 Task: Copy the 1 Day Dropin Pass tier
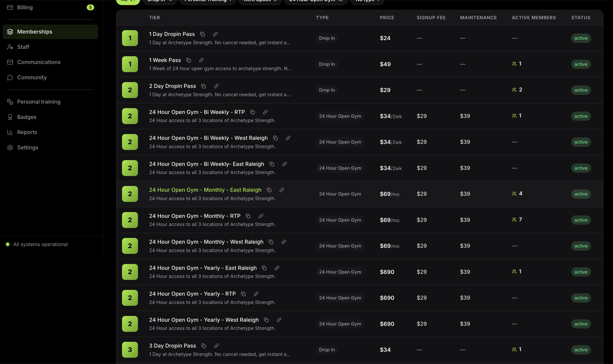tap(203, 34)
